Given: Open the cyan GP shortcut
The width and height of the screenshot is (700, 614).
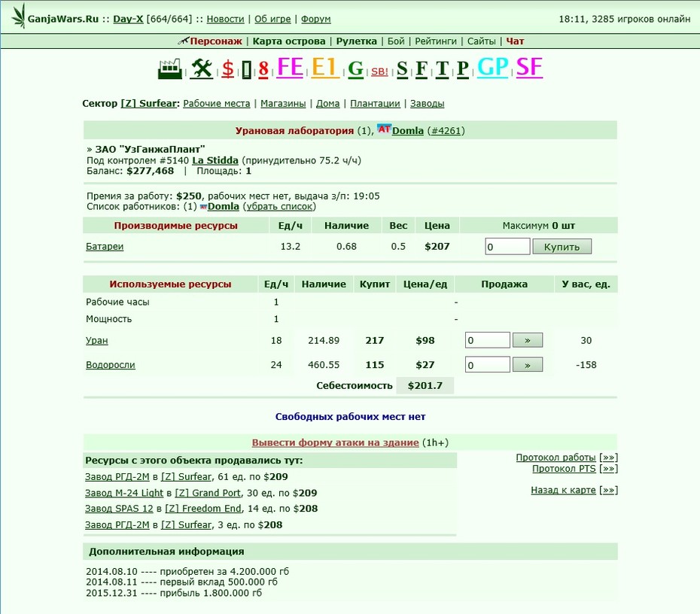Looking at the screenshot, I should pyautogui.click(x=493, y=68).
